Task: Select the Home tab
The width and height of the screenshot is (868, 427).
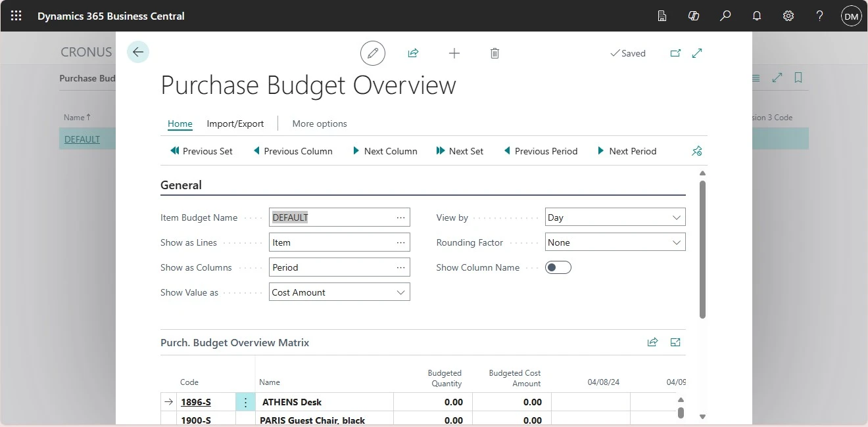Action: (180, 124)
